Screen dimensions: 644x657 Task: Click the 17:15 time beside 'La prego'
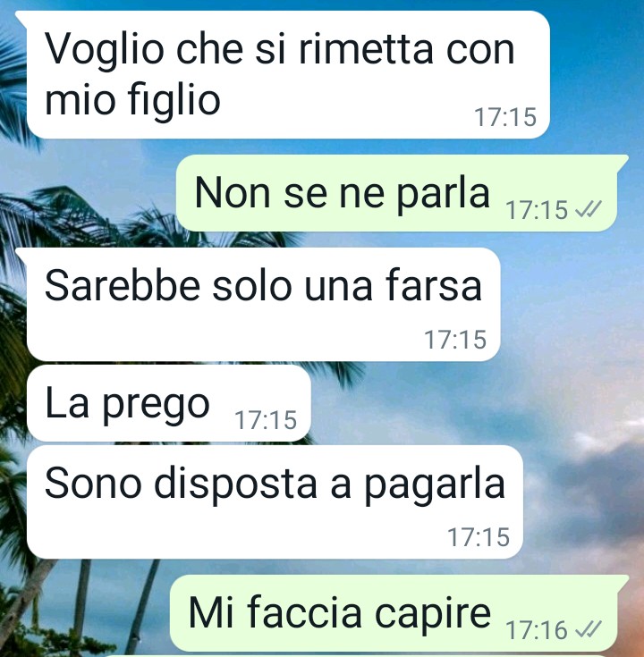tap(266, 420)
